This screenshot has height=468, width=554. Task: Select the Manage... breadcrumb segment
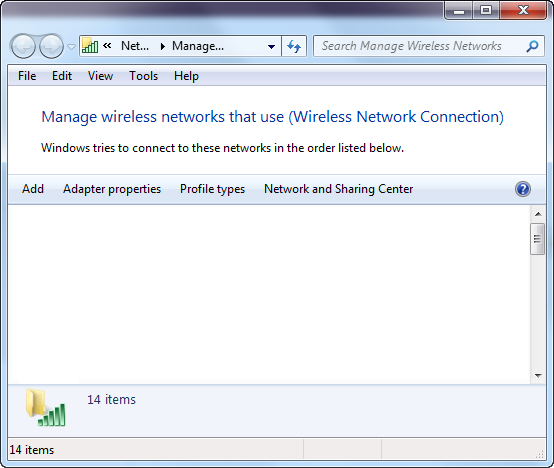tap(198, 46)
